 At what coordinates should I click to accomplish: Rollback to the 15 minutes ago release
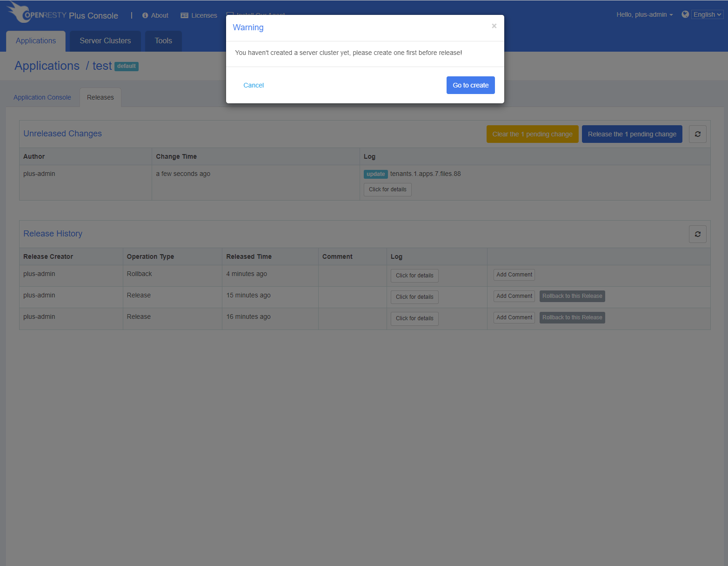pyautogui.click(x=572, y=296)
